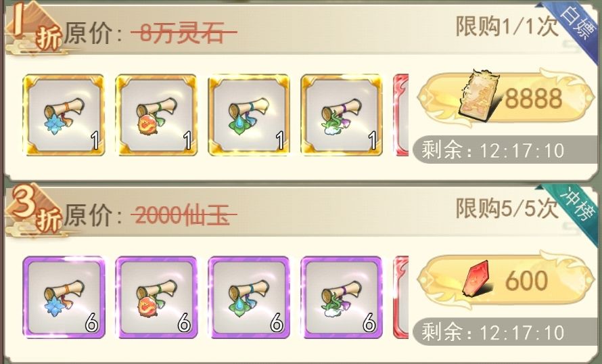This screenshot has height=364, width=602.
Task: Tap the partially hidden red item in the first row
Action: coord(401,115)
